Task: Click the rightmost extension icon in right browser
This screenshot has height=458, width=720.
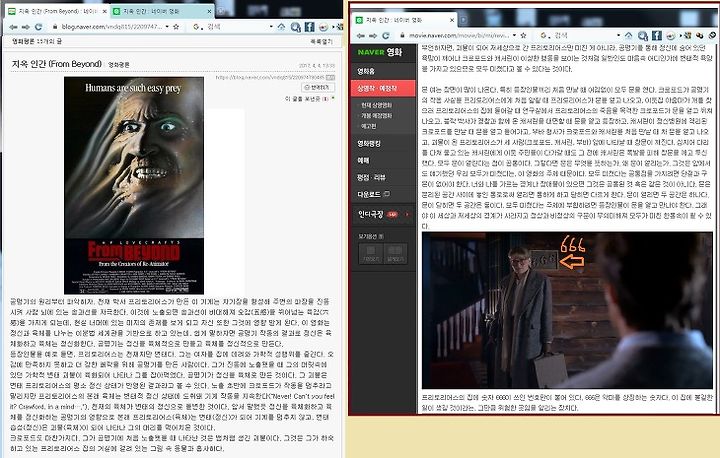Action: (x=712, y=35)
